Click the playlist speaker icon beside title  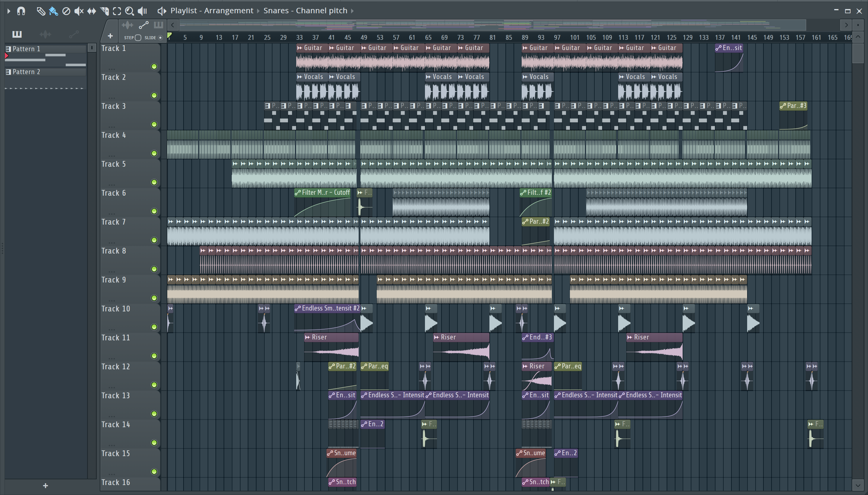(x=162, y=11)
